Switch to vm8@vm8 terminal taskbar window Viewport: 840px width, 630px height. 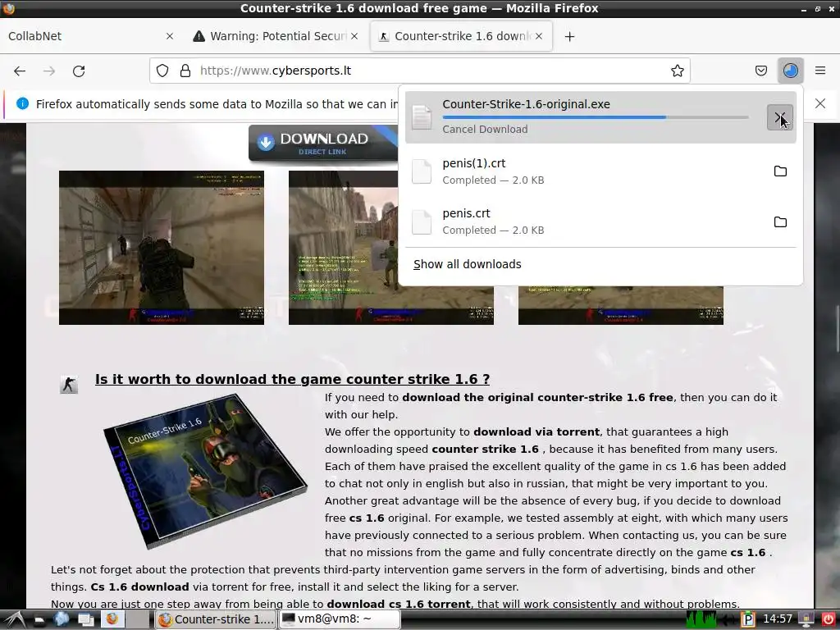pyautogui.click(x=340, y=619)
